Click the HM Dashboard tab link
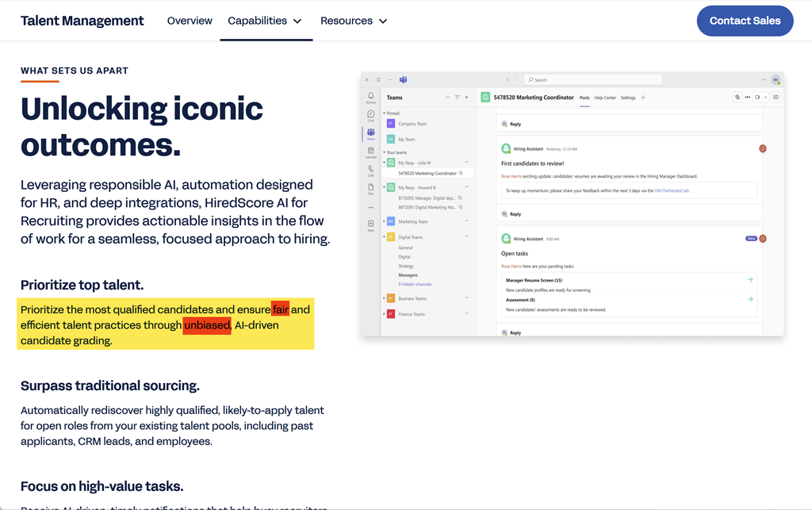 pos(672,190)
